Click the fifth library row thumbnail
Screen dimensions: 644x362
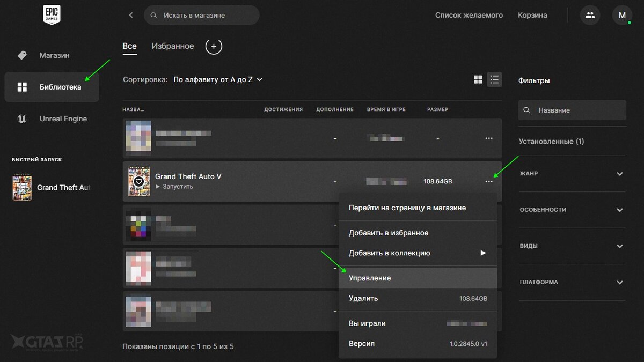click(x=138, y=312)
